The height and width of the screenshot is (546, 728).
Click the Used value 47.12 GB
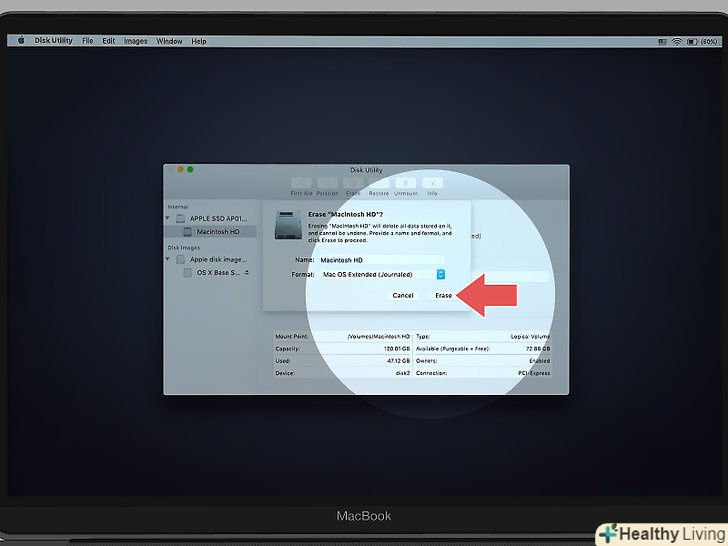[x=398, y=361]
